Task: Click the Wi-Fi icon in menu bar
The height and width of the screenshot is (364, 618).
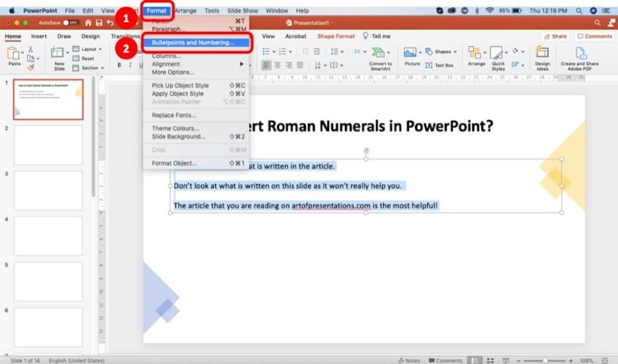Action: [x=489, y=11]
